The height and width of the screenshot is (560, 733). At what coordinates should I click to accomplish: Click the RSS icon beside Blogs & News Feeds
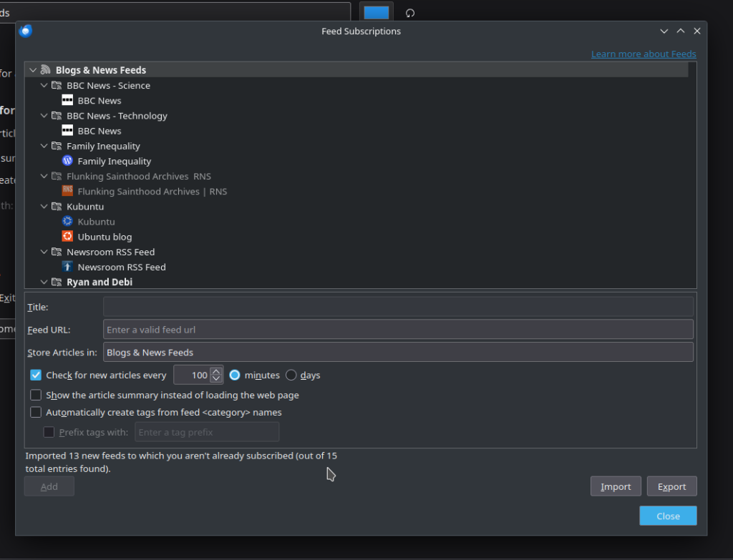tap(45, 70)
